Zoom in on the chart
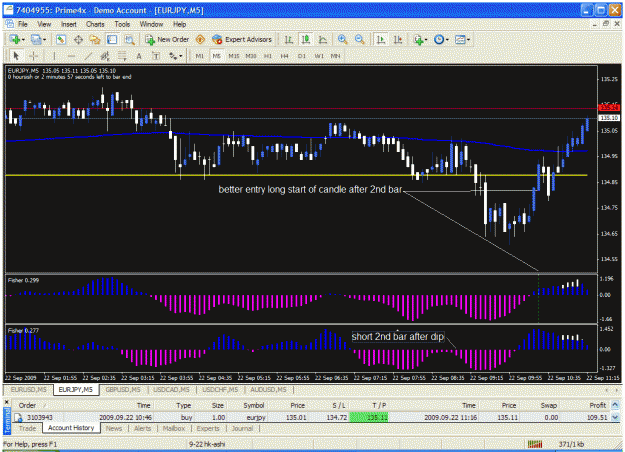Screen dimensions: 625x452 click(x=342, y=39)
